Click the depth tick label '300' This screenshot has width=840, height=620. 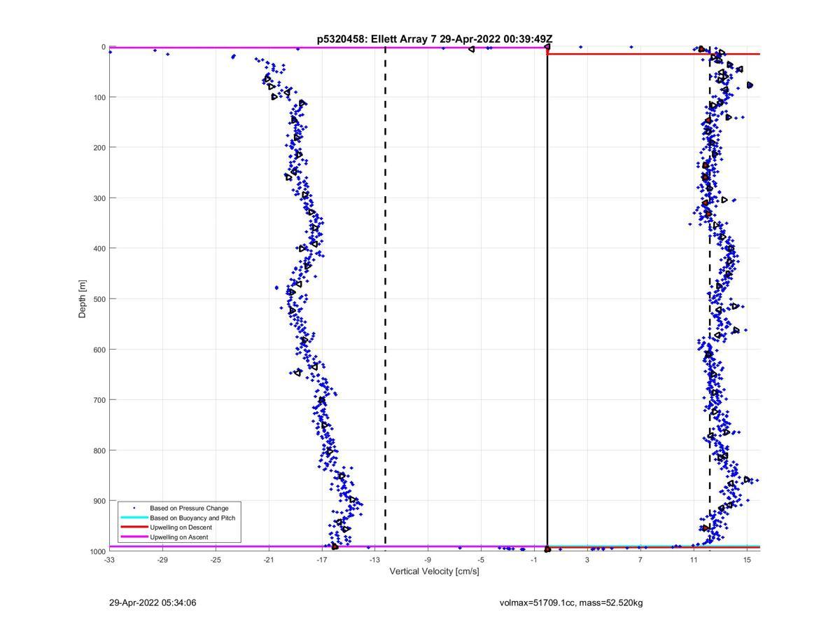tap(99, 198)
